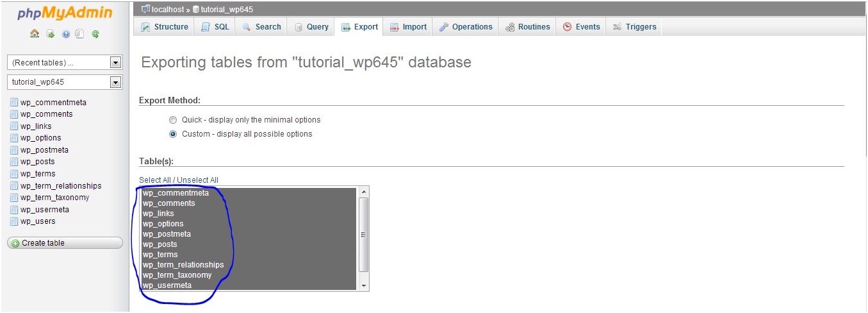This screenshot has width=868, height=313.
Task: Click the Home icon under phpMyAdmin logo
Action: pos(35,35)
